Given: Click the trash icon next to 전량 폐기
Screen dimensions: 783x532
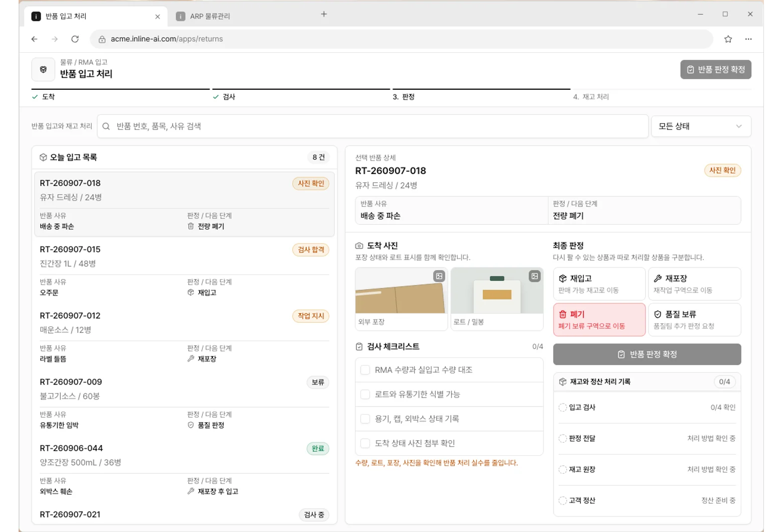Looking at the screenshot, I should (191, 226).
